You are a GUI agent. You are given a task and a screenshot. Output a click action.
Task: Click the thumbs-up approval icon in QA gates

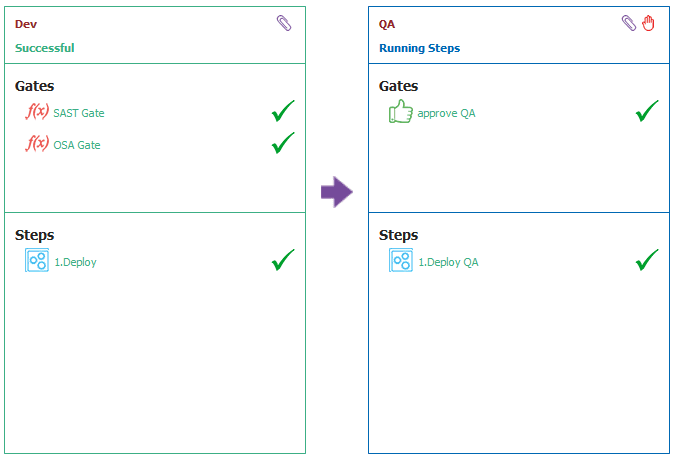click(x=401, y=111)
